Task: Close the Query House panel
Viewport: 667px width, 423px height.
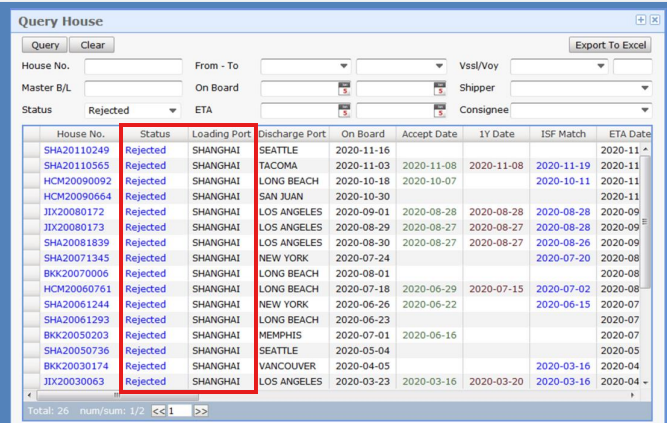Action: point(654,20)
